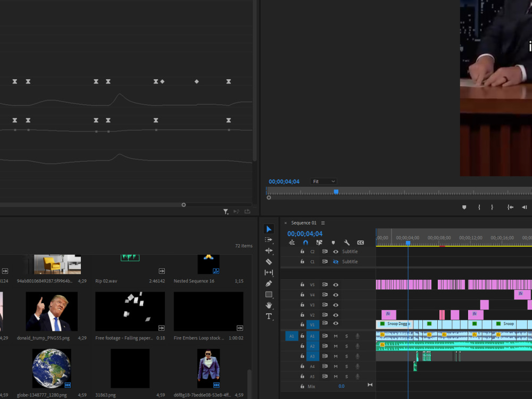Select the Pen tool

[269, 284]
